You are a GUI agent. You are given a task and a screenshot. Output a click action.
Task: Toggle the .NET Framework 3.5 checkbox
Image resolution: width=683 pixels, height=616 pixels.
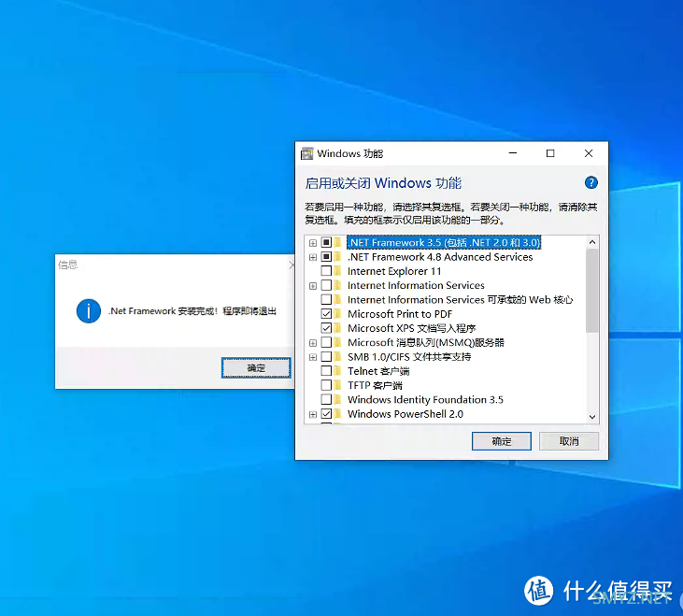326,242
